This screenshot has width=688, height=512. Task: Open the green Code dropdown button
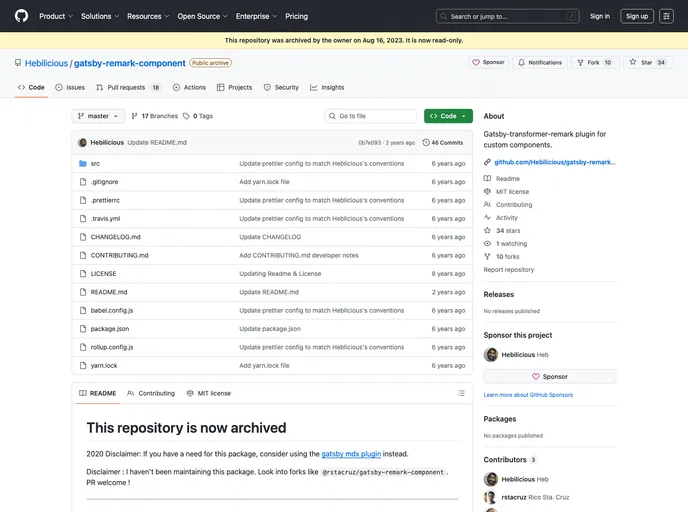(x=448, y=116)
